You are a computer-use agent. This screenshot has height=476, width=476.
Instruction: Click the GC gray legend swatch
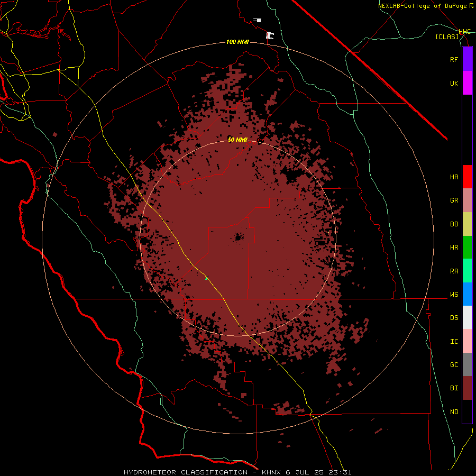[x=467, y=364]
